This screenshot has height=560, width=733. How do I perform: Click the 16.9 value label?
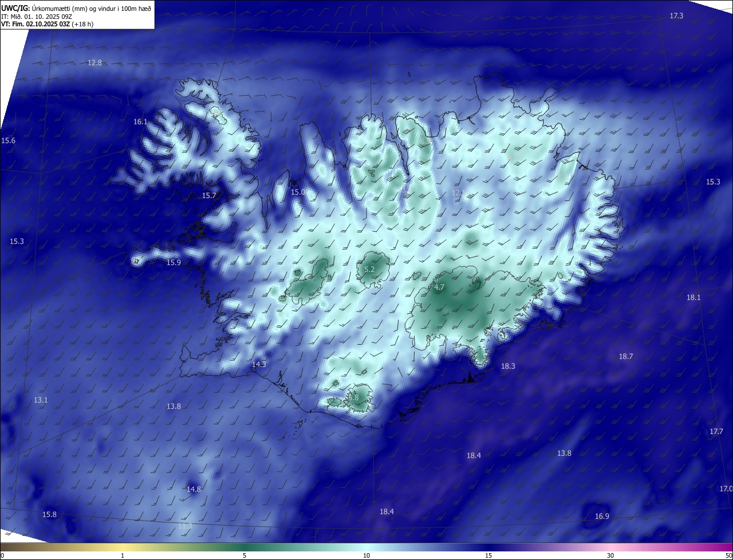click(x=602, y=516)
